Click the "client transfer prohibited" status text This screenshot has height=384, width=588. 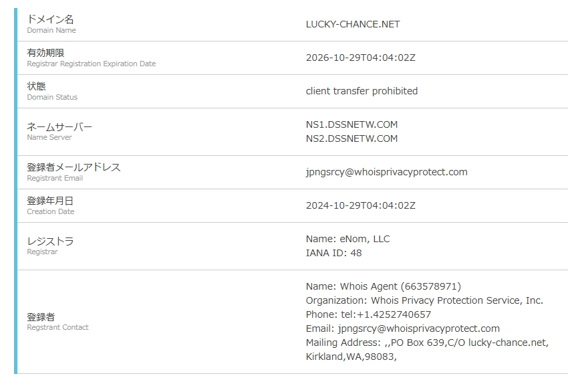click(x=361, y=91)
